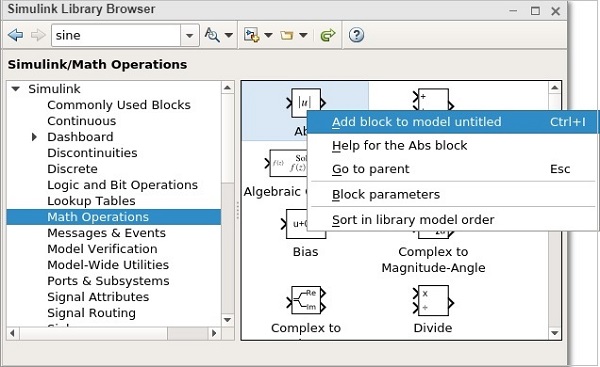Select the Add block icon
This screenshot has width=600, height=367.
[x=433, y=99]
